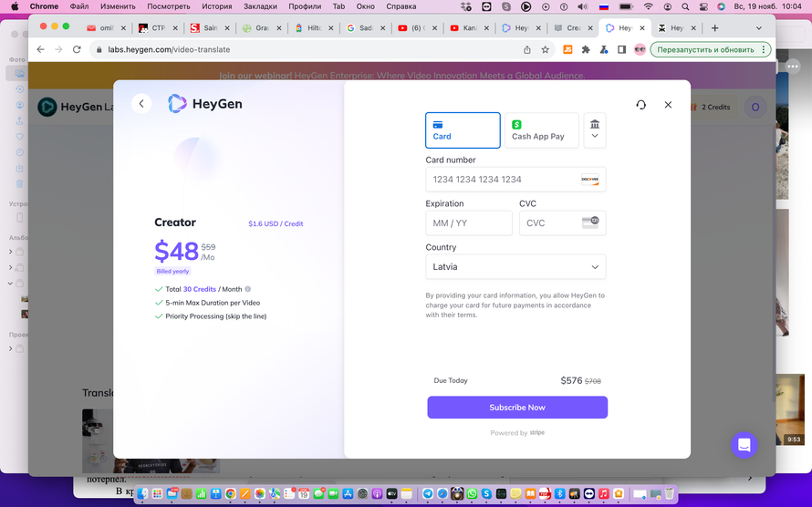812x507 pixels.
Task: Open Spotlight search magnifier
Action: pyautogui.click(x=685, y=6)
